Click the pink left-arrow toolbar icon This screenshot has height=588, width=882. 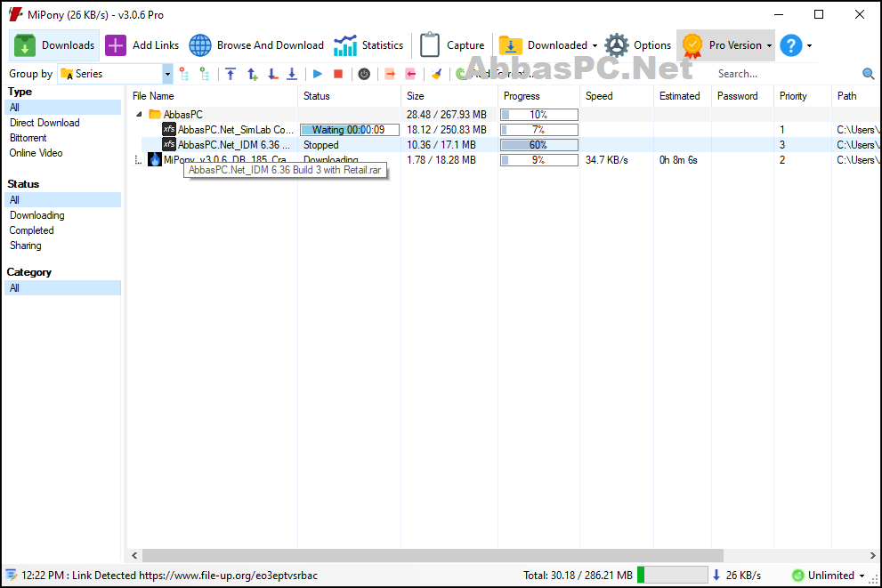[410, 74]
